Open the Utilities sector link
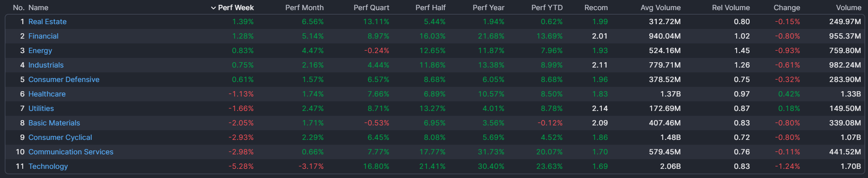The image size is (868, 178). 41,109
